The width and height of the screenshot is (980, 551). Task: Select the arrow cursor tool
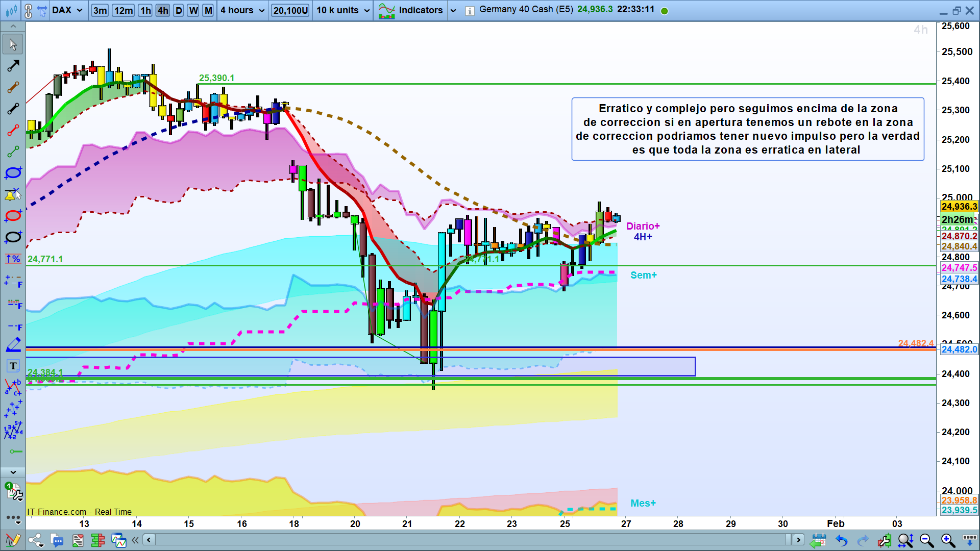click(13, 44)
